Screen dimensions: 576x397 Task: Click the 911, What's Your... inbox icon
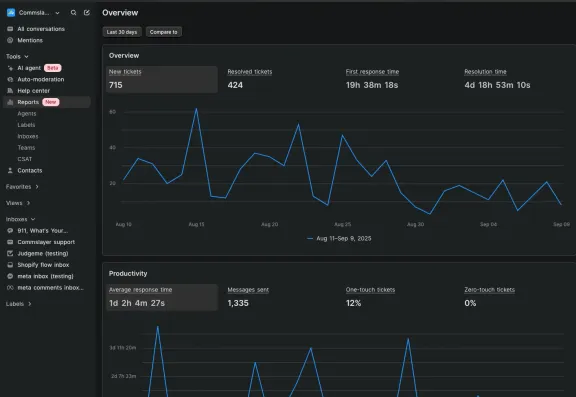coord(10,231)
